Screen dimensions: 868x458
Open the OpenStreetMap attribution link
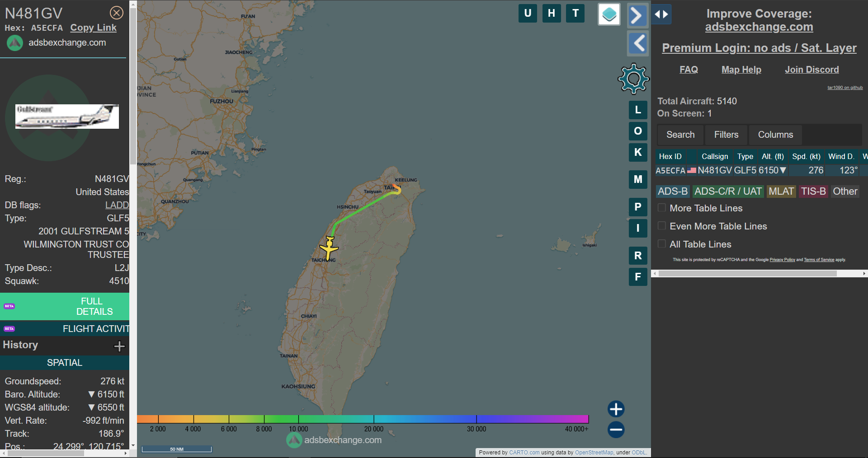[x=594, y=453]
